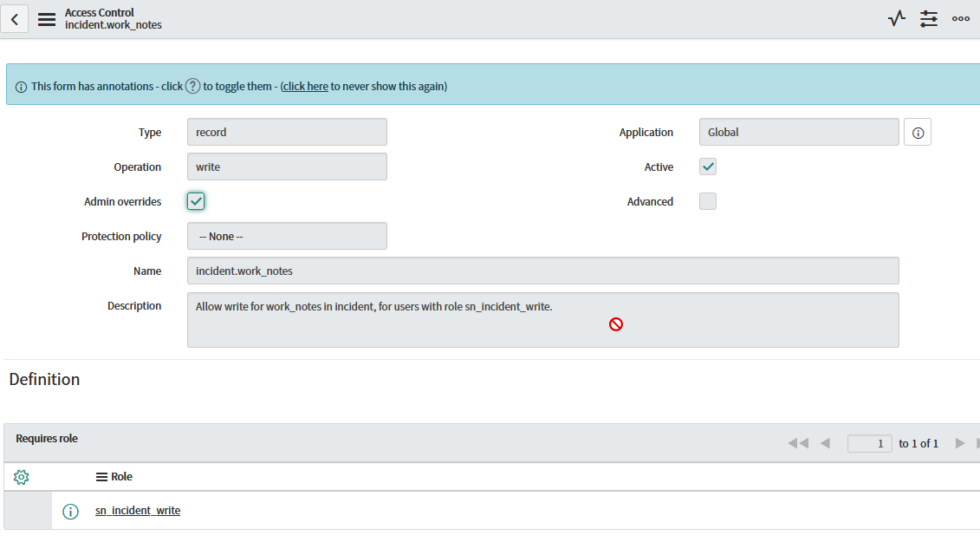The height and width of the screenshot is (542, 980).
Task: Open personalize form settings sliders icon
Action: click(929, 19)
